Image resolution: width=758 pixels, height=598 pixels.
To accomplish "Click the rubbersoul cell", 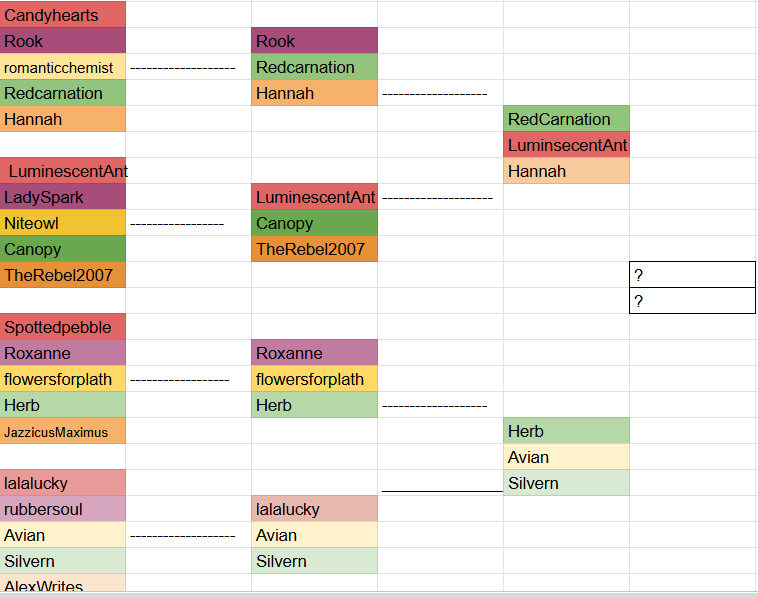I will [63, 509].
